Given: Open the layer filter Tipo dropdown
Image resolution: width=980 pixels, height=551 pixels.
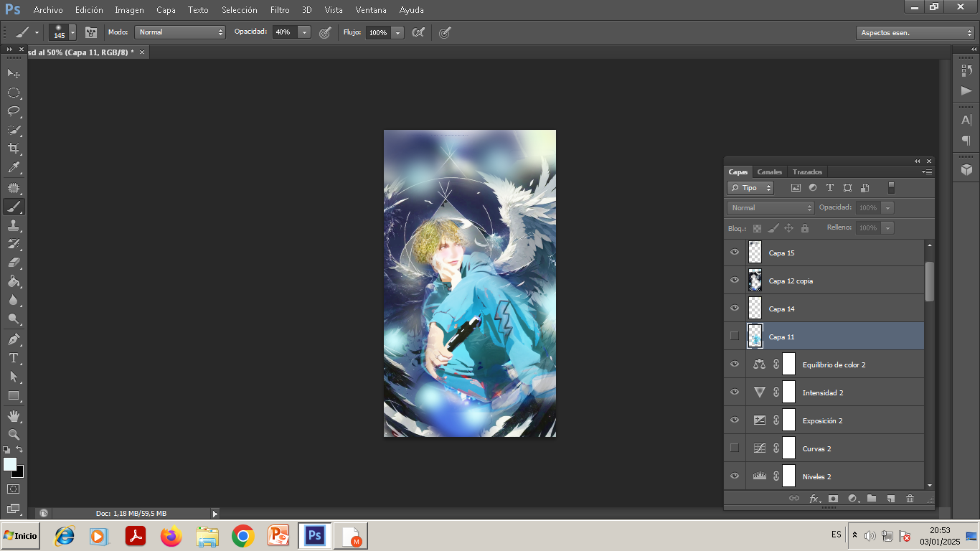Looking at the screenshot, I should pyautogui.click(x=750, y=188).
